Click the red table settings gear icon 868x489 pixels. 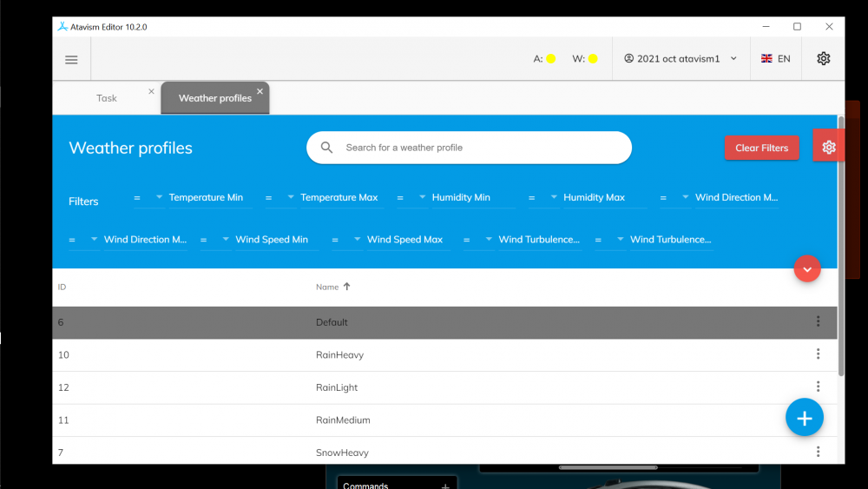[828, 148]
